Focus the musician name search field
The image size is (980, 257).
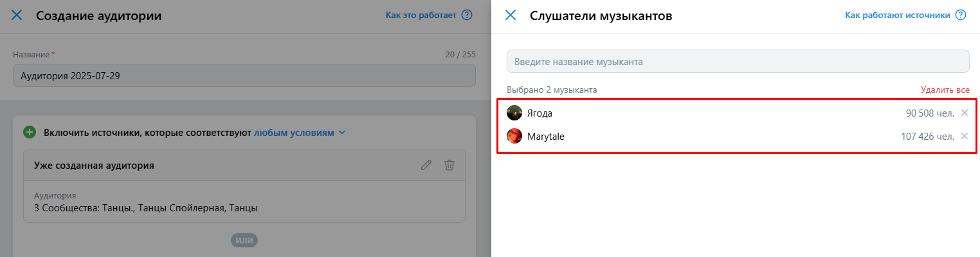(738, 61)
